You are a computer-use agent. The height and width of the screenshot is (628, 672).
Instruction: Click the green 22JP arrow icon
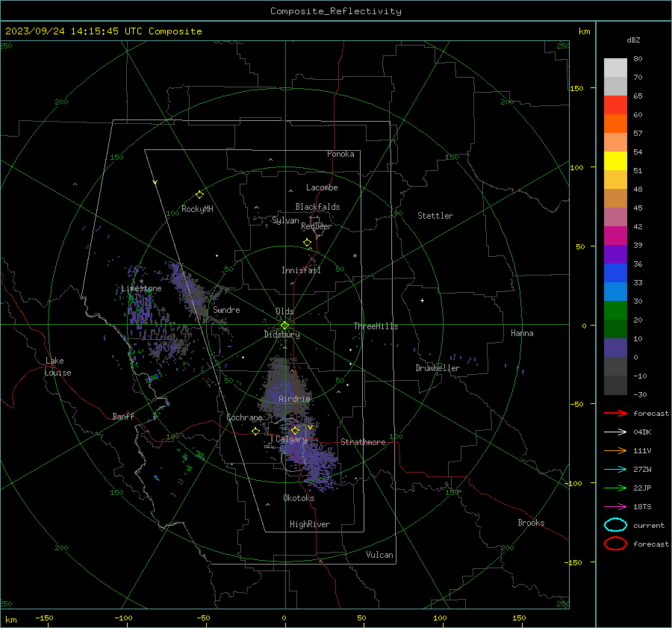coord(615,488)
